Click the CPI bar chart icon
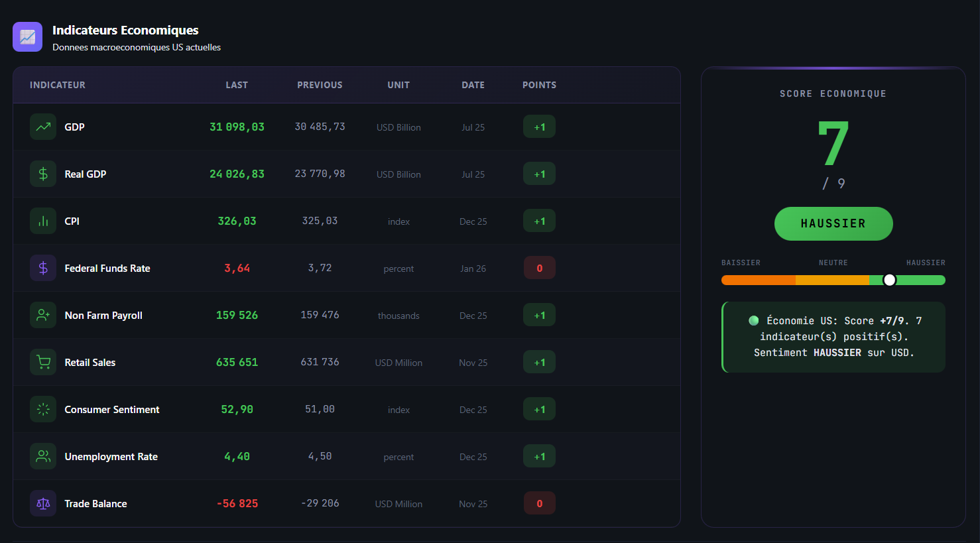Screen dimensions: 980x543 43,221
